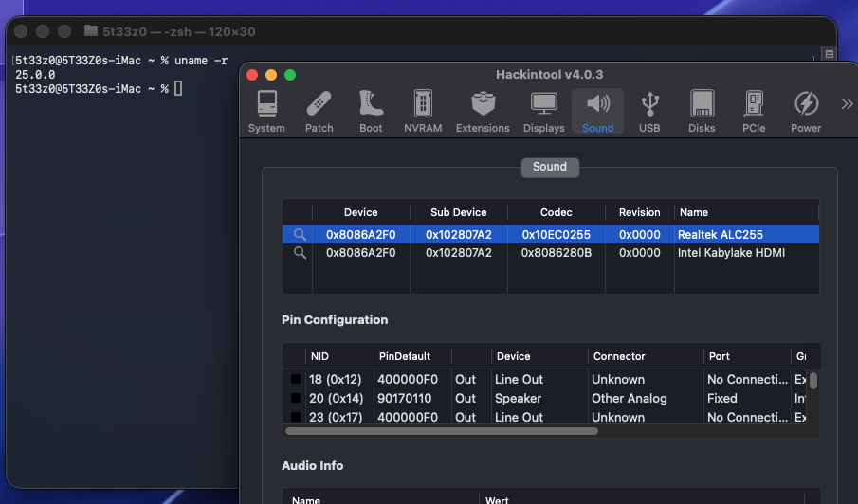Click the NID column header
The height and width of the screenshot is (504, 858).
coord(339,356)
